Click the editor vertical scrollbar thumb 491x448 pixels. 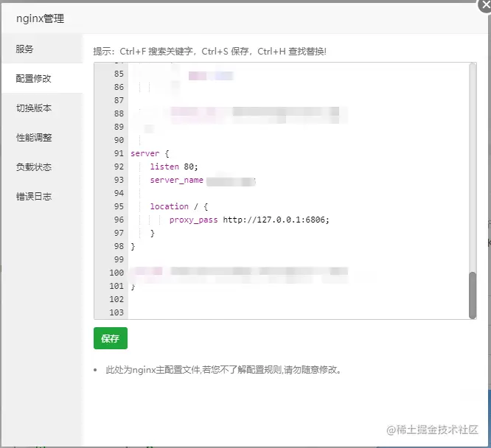(x=473, y=295)
